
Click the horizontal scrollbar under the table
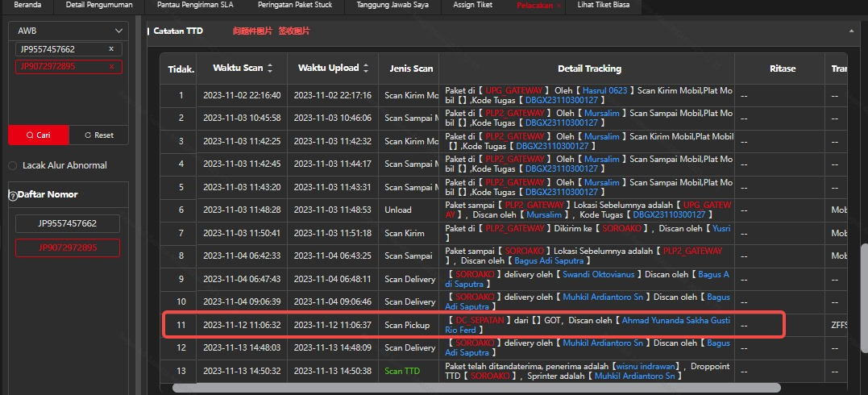(x=476, y=389)
